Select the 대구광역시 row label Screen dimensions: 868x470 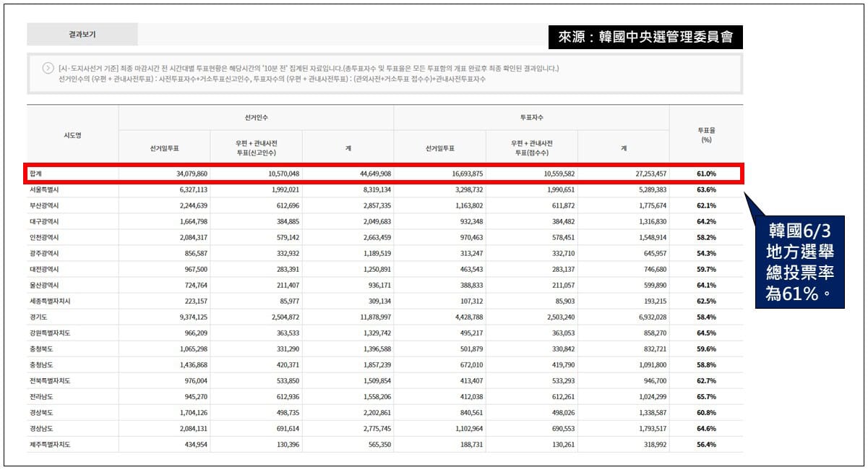coord(44,222)
